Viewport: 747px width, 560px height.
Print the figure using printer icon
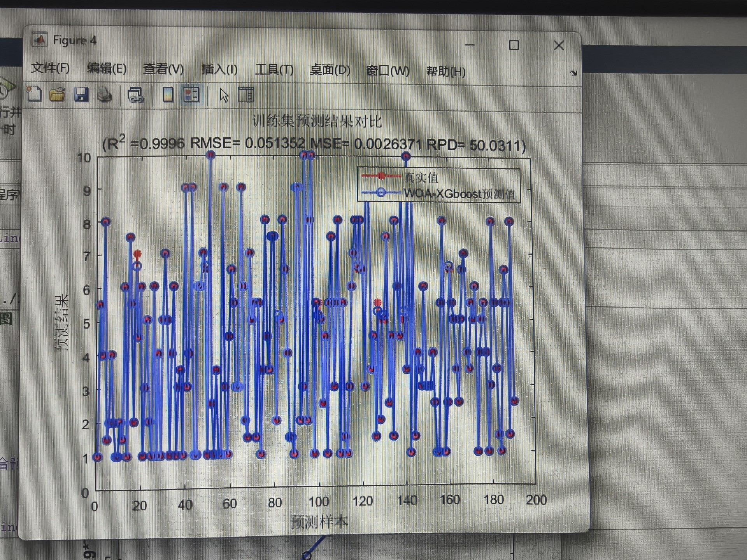click(104, 95)
